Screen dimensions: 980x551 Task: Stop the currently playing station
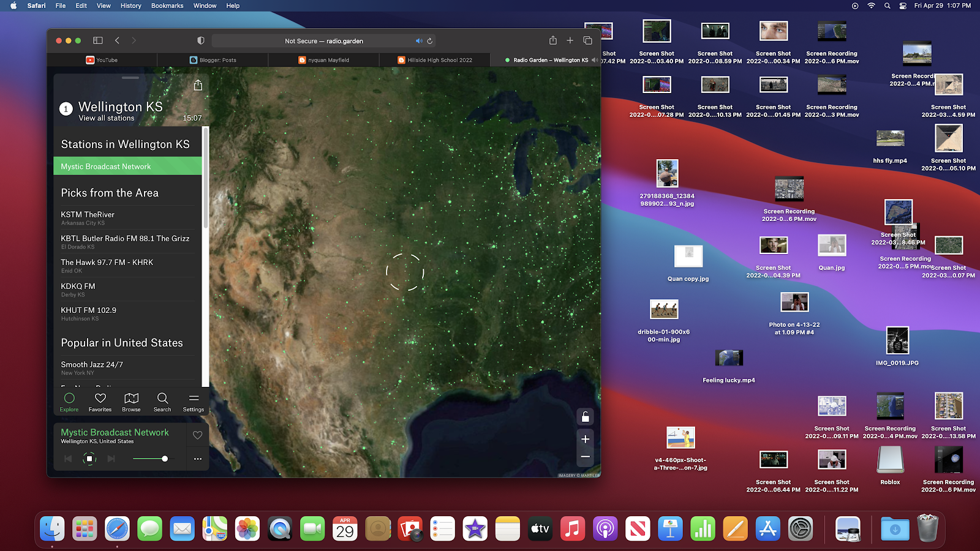click(89, 459)
